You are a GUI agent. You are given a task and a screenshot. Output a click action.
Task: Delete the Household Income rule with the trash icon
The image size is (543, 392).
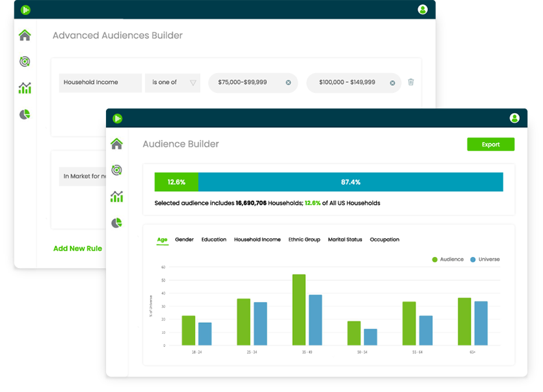(410, 83)
